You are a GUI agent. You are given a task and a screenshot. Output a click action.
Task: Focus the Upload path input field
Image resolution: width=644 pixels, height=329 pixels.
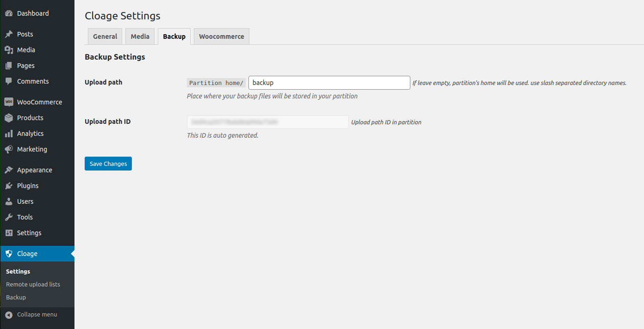pyautogui.click(x=329, y=83)
